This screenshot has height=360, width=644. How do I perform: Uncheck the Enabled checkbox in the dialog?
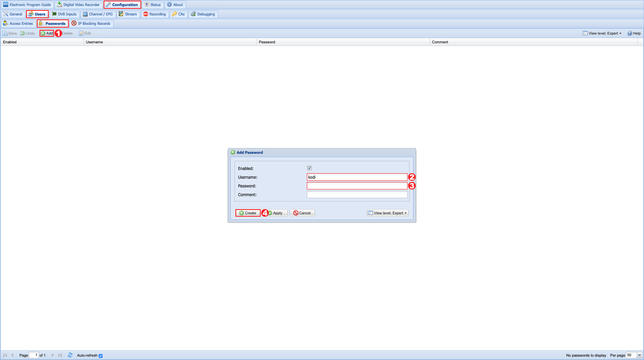309,168
